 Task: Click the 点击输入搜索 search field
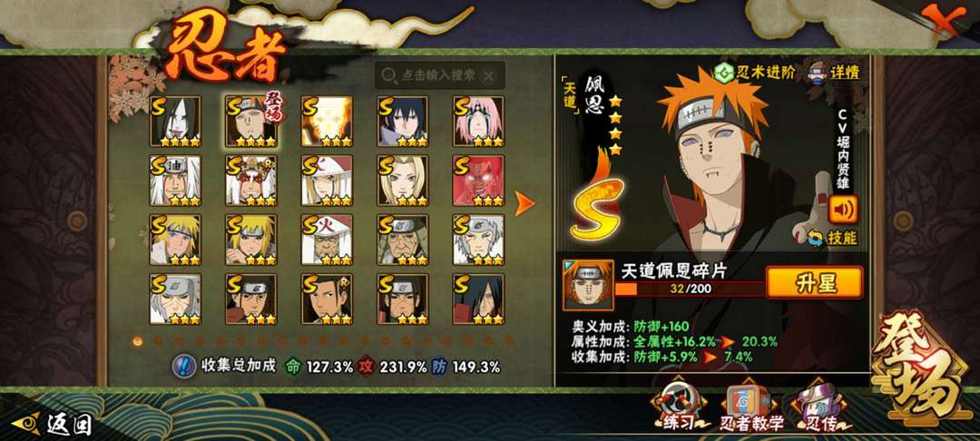point(439,75)
